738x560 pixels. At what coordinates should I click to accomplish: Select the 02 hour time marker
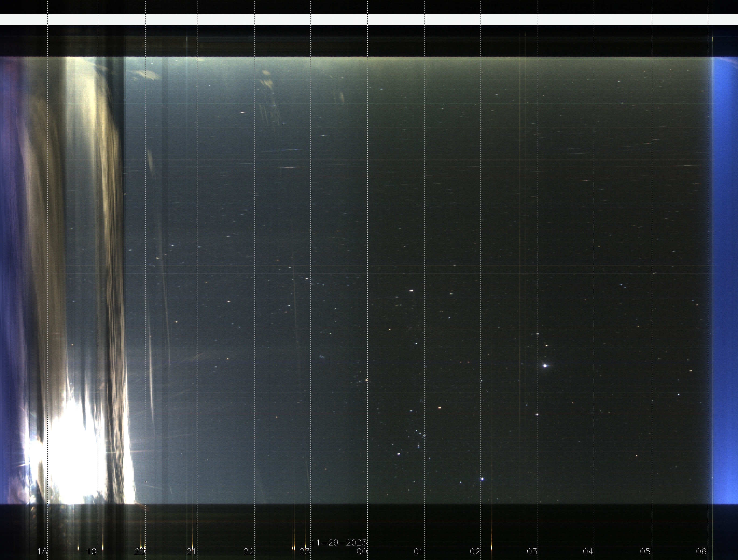(475, 551)
